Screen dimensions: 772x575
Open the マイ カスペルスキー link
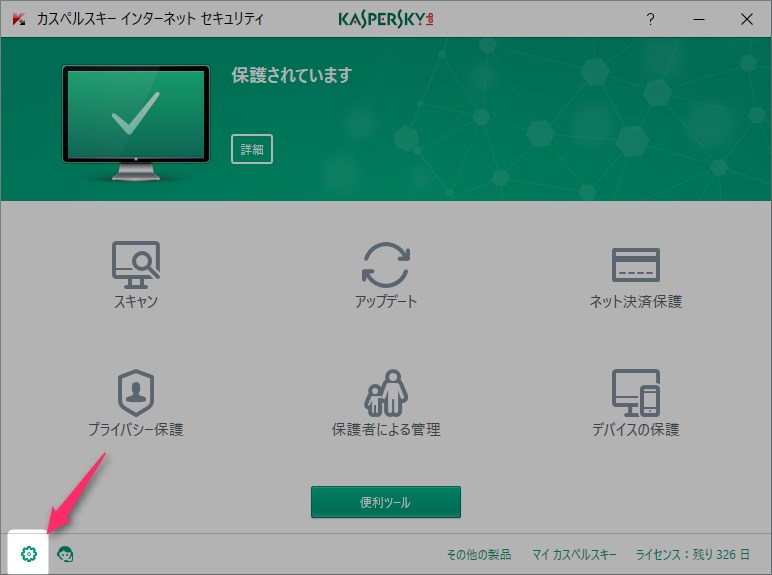pos(574,554)
